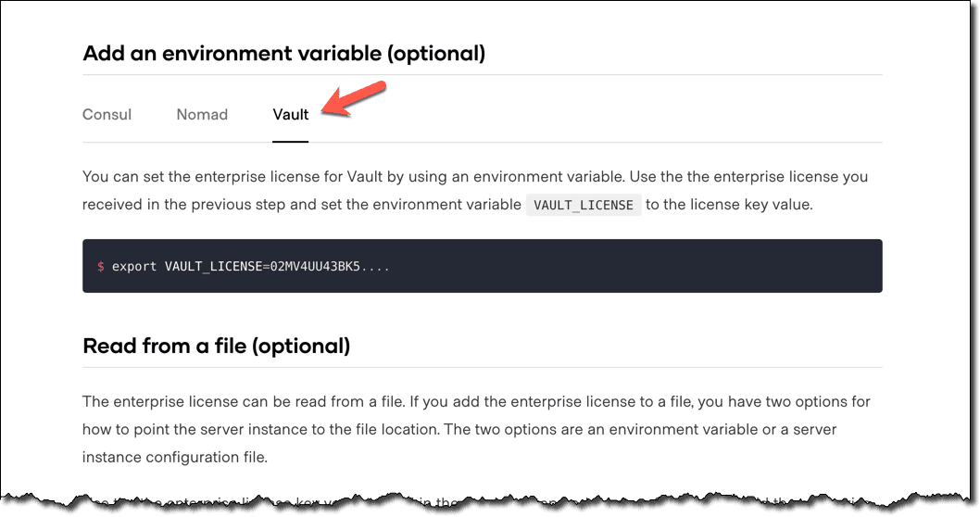Select the Vault tab
The image size is (980, 517).
point(290,115)
